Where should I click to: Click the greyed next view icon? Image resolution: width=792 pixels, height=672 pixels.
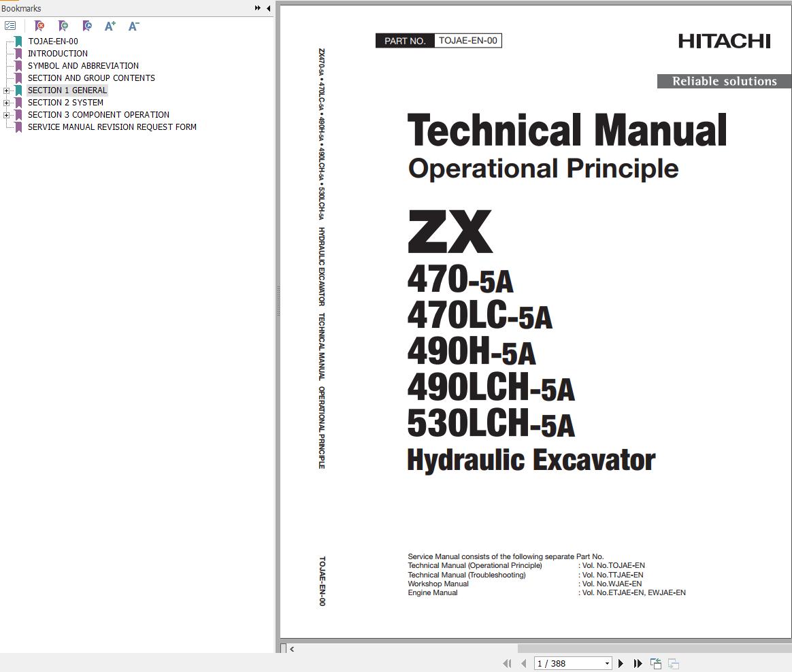tap(674, 663)
